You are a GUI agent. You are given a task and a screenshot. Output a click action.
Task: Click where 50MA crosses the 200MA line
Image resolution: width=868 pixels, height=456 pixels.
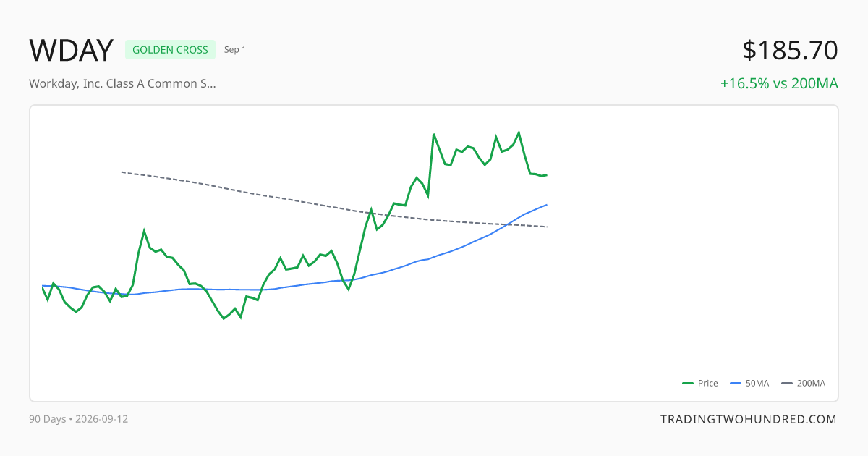coord(509,224)
